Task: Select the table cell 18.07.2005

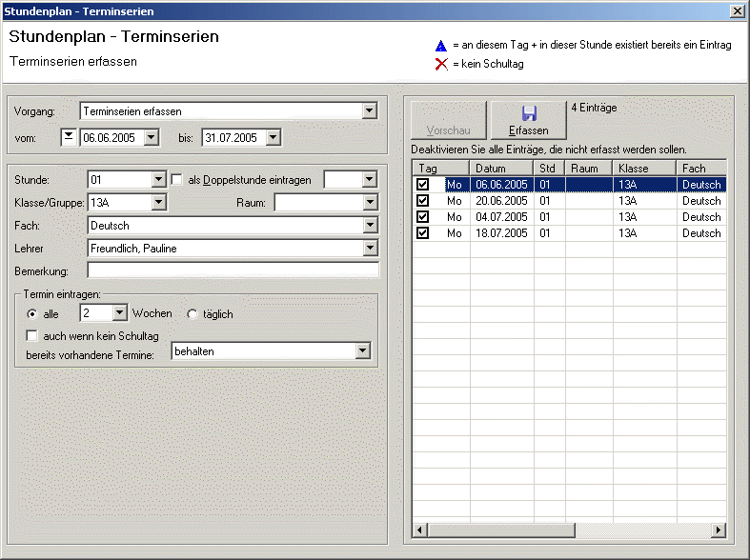Action: (502, 233)
